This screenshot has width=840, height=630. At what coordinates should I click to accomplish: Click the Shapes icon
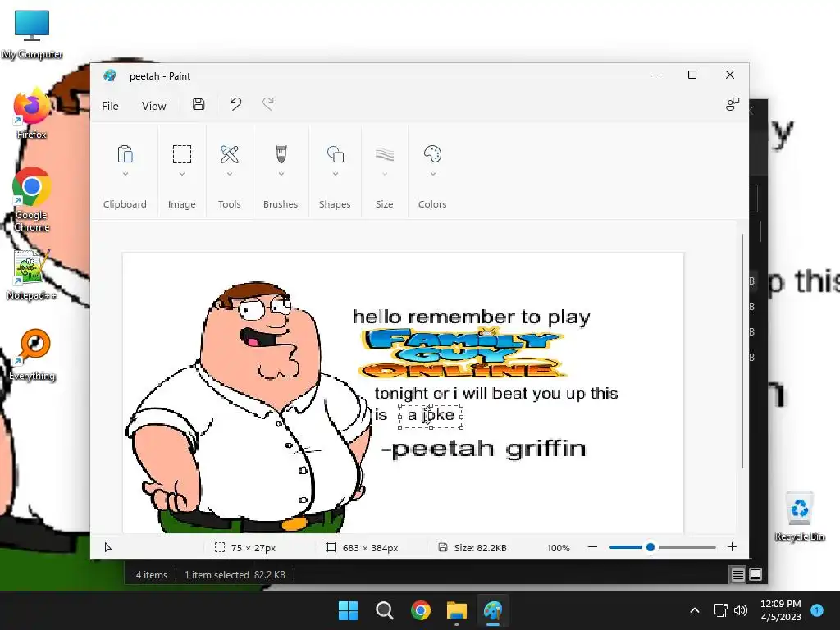pos(336,154)
